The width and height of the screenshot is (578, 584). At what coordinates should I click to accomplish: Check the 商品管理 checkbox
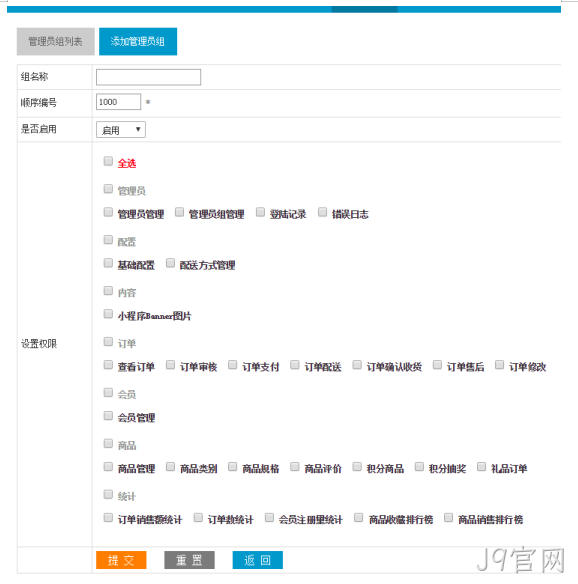pos(108,467)
